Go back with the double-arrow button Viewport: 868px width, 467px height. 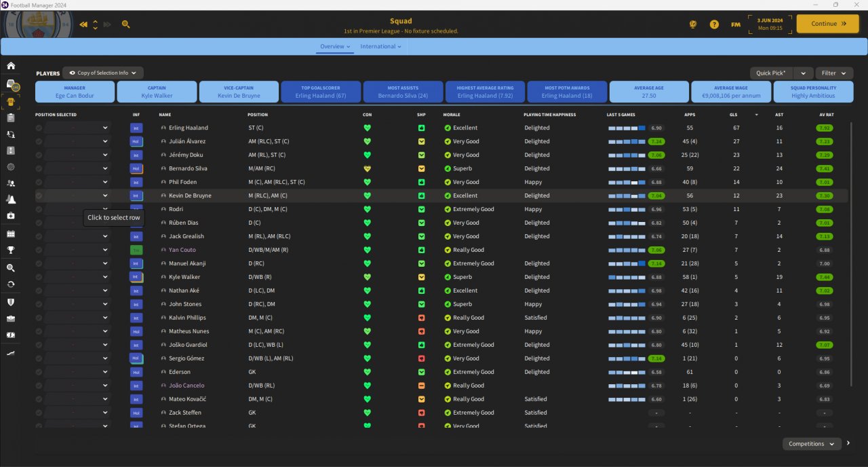[x=83, y=24]
